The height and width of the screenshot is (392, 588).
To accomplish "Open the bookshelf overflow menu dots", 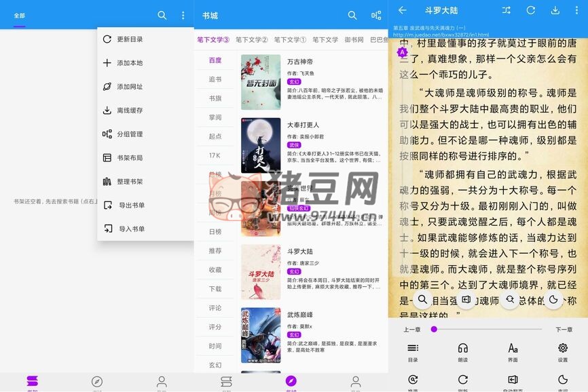I will [183, 16].
